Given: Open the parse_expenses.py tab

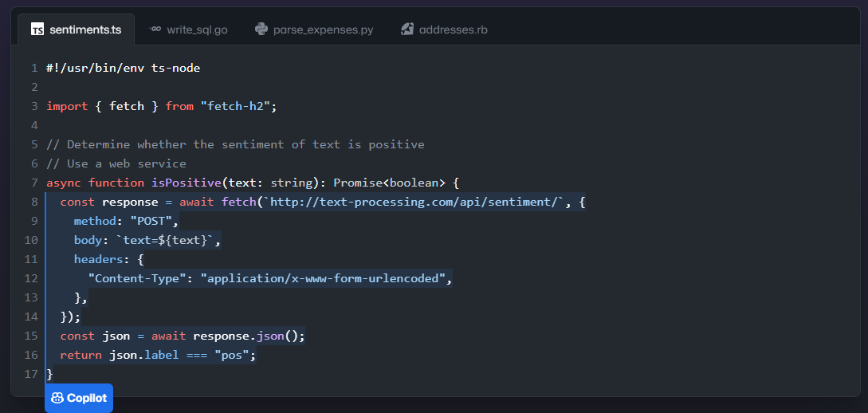Looking at the screenshot, I should click(323, 29).
